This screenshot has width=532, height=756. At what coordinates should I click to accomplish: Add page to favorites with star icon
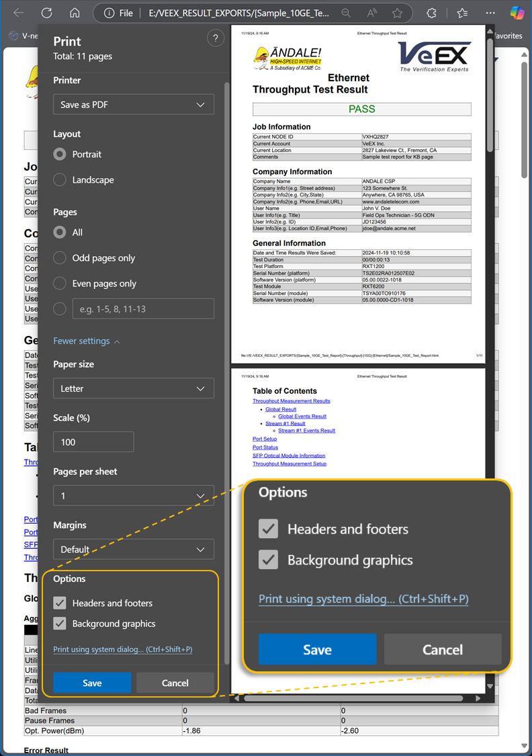point(397,13)
